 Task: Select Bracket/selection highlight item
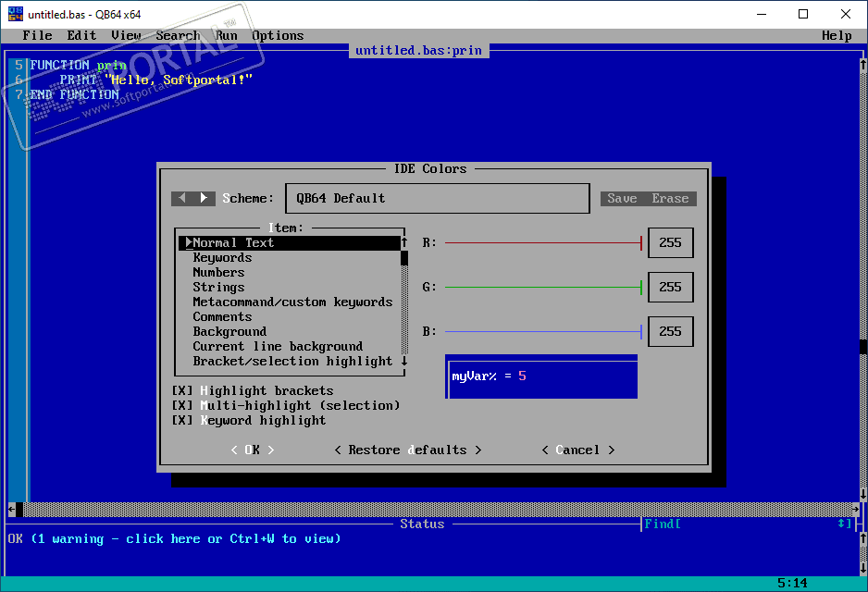tap(290, 362)
